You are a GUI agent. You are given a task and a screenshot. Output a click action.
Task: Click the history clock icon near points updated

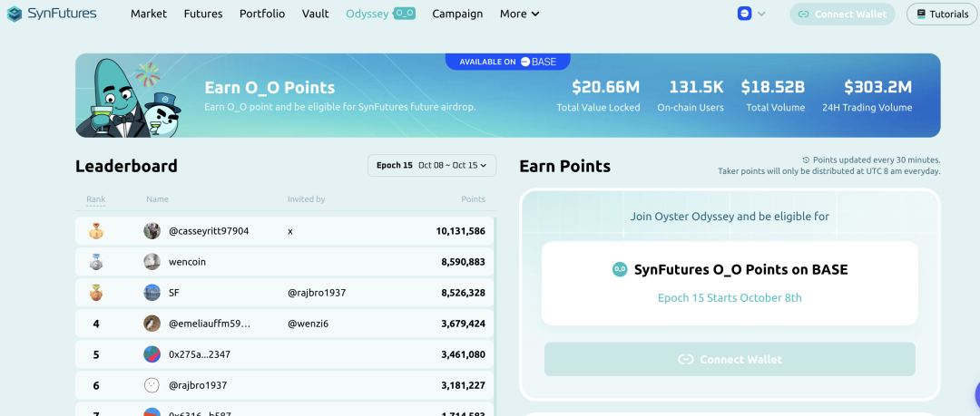(806, 160)
